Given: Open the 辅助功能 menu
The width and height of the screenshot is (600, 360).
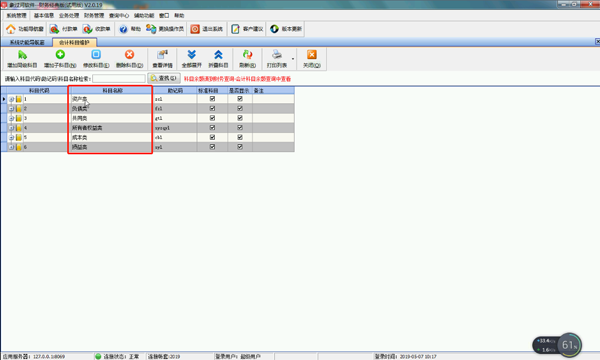Looking at the screenshot, I should click(x=144, y=16).
